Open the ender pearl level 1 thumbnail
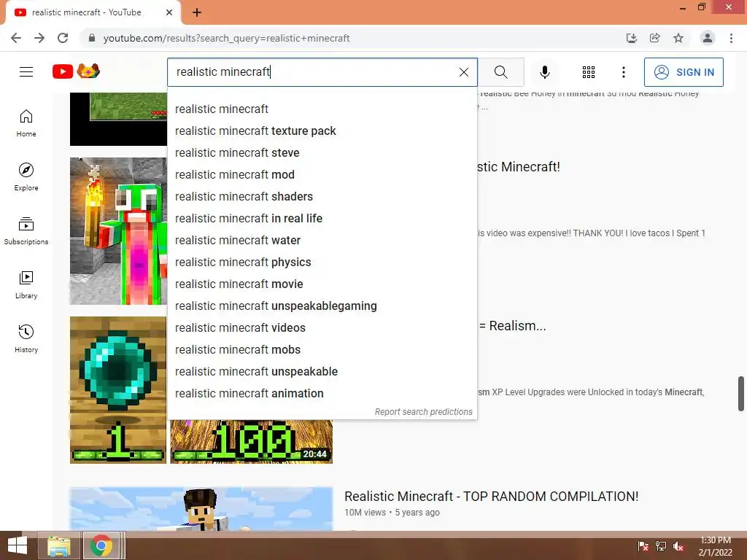Image resolution: width=747 pixels, height=560 pixels. tap(118, 390)
